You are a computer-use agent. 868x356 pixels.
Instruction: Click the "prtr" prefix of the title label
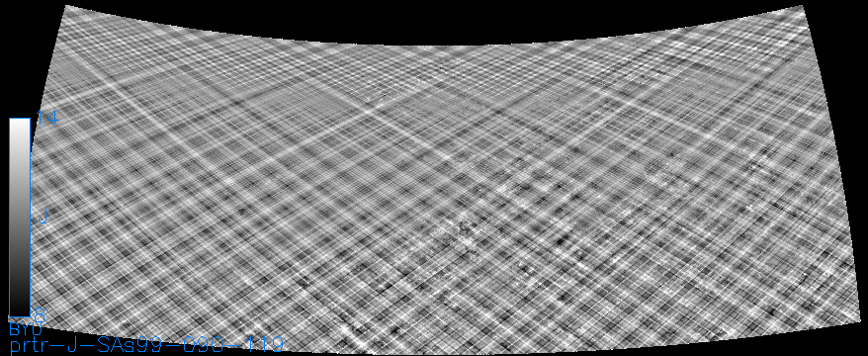[36, 346]
